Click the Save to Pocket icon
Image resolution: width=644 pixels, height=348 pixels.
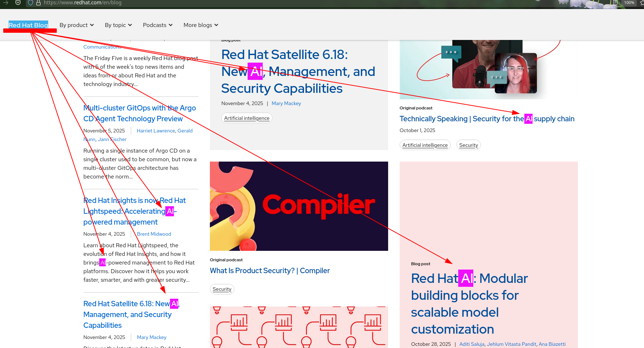(x=18, y=3)
